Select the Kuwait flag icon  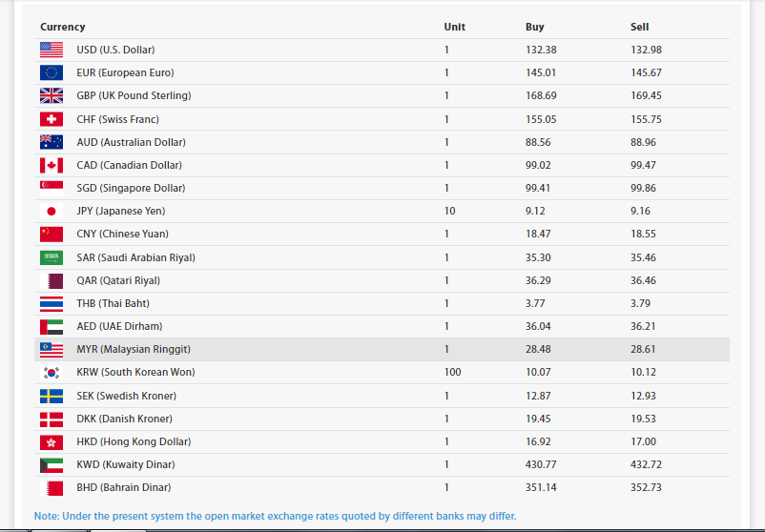(52, 465)
